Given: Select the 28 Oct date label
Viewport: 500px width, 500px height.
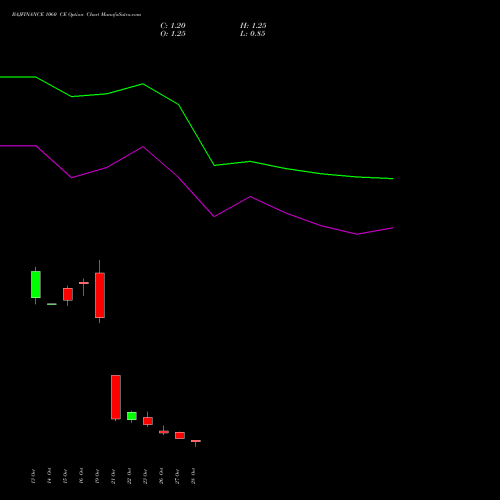Looking at the screenshot, I should pos(193,476).
